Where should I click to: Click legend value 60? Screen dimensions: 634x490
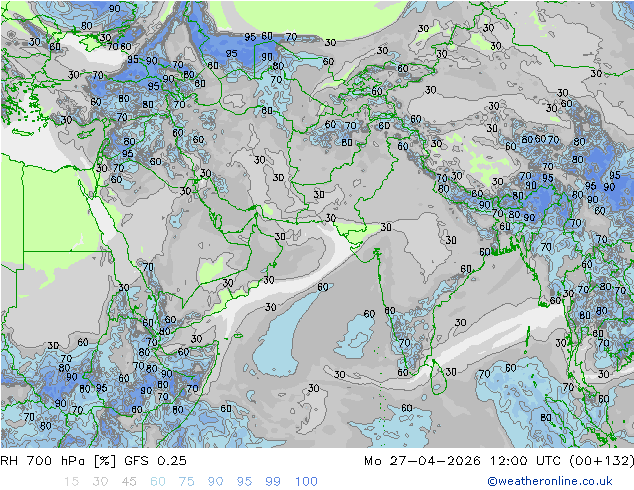pyautogui.click(x=158, y=482)
